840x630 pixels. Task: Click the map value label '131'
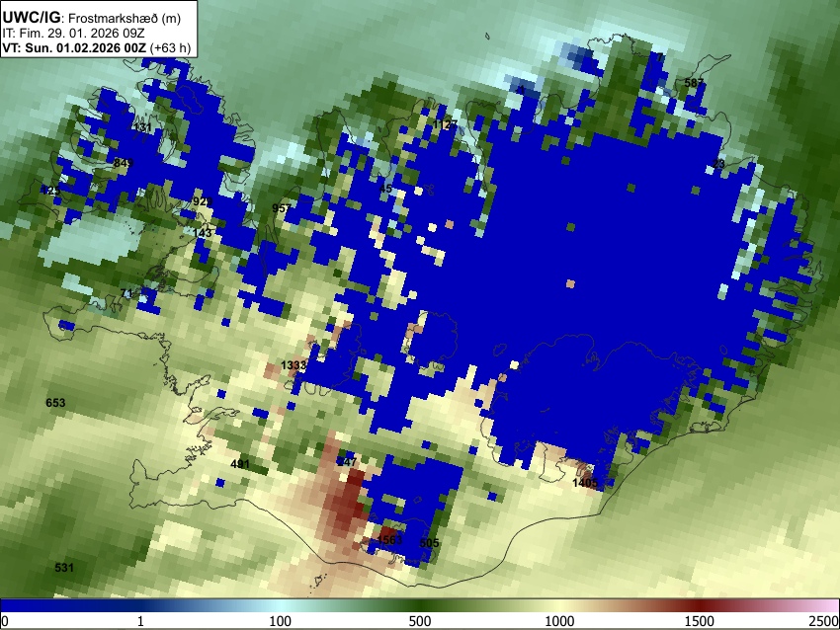click(x=142, y=128)
